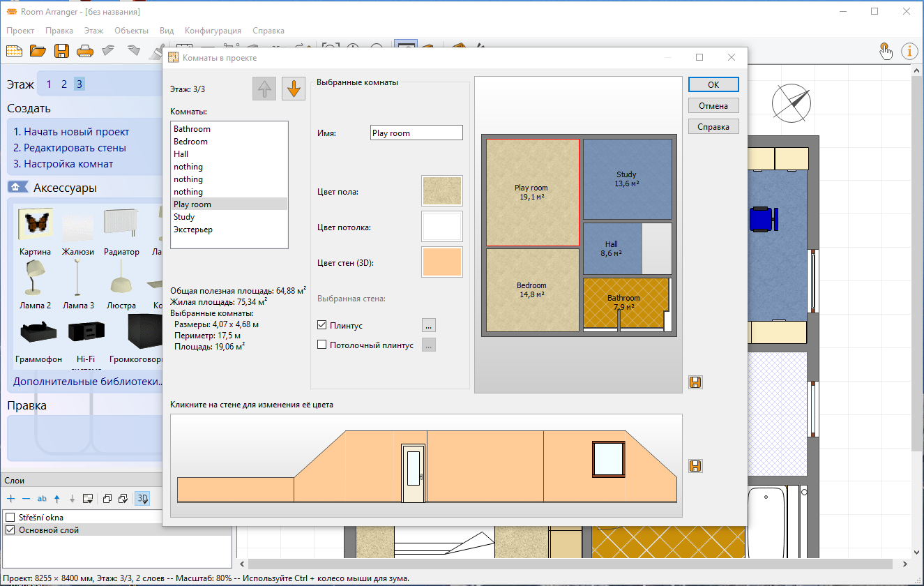Click the Redo arrow in toolbar

(x=132, y=50)
